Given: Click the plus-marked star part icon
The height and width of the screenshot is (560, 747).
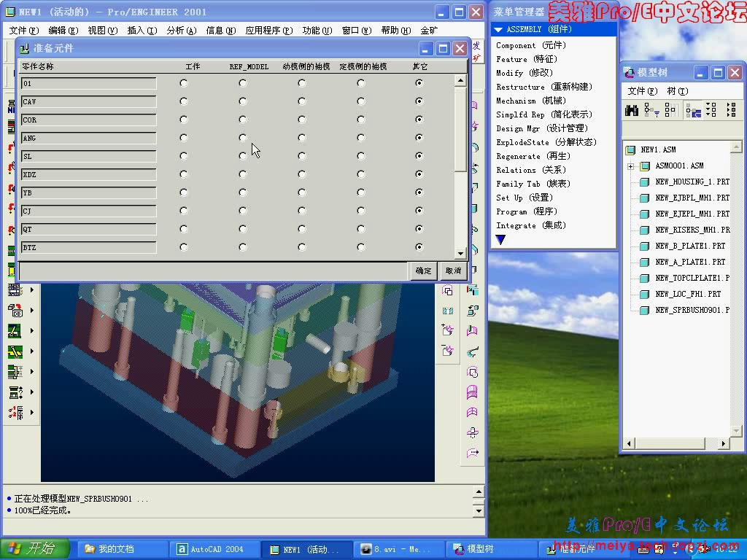Looking at the screenshot, I should [x=447, y=330].
